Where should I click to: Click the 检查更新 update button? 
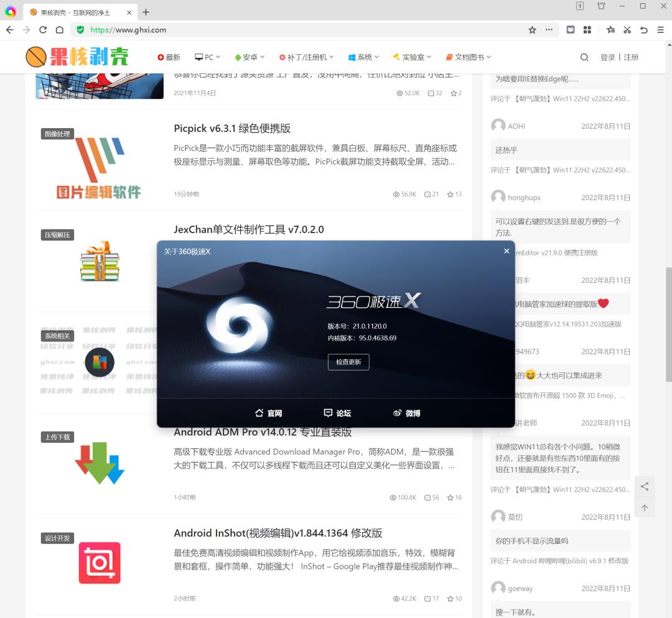click(x=348, y=362)
